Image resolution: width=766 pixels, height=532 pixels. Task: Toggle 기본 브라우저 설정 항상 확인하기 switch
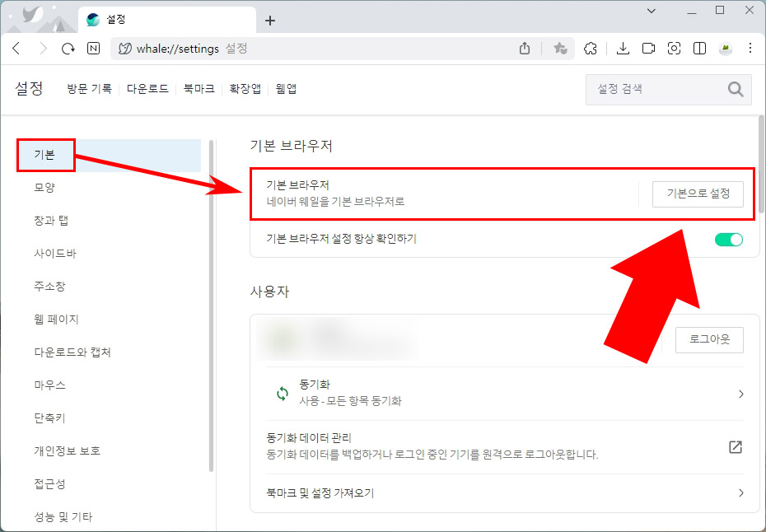pyautogui.click(x=728, y=239)
